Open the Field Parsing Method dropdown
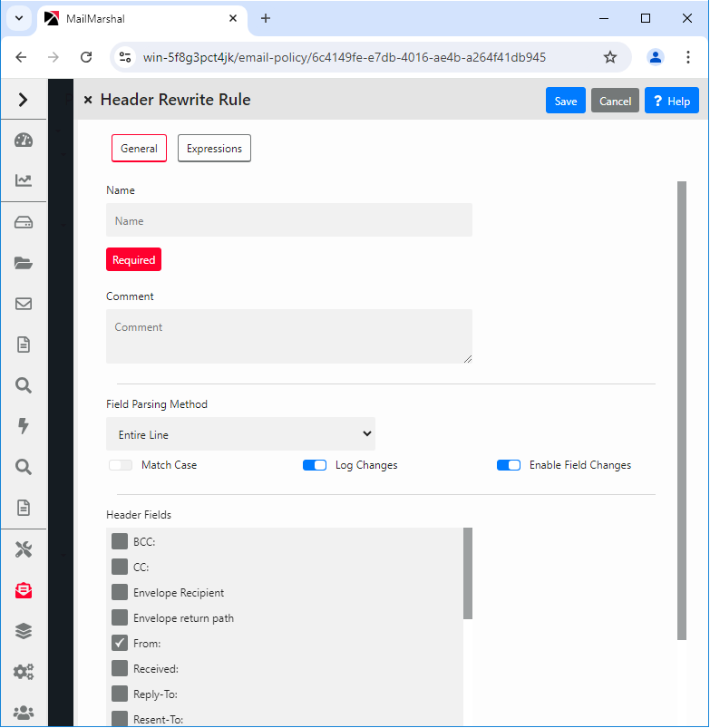The height and width of the screenshot is (728, 710). 240,434
